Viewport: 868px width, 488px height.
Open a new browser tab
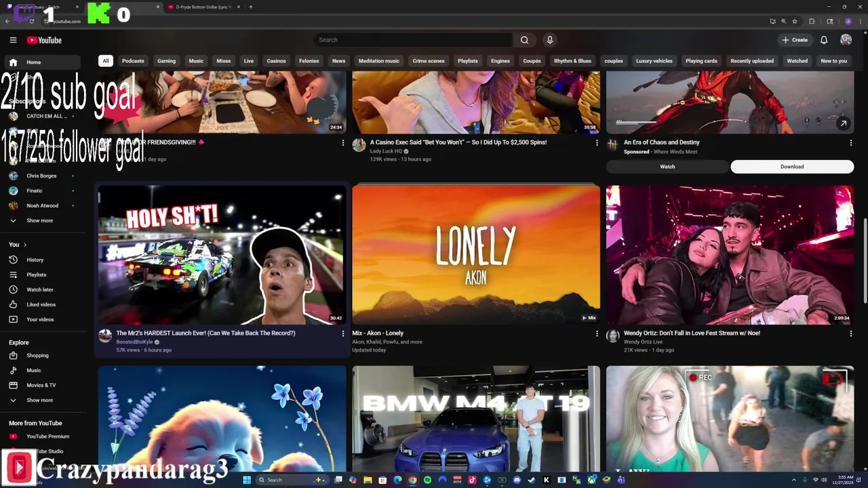(251, 7)
